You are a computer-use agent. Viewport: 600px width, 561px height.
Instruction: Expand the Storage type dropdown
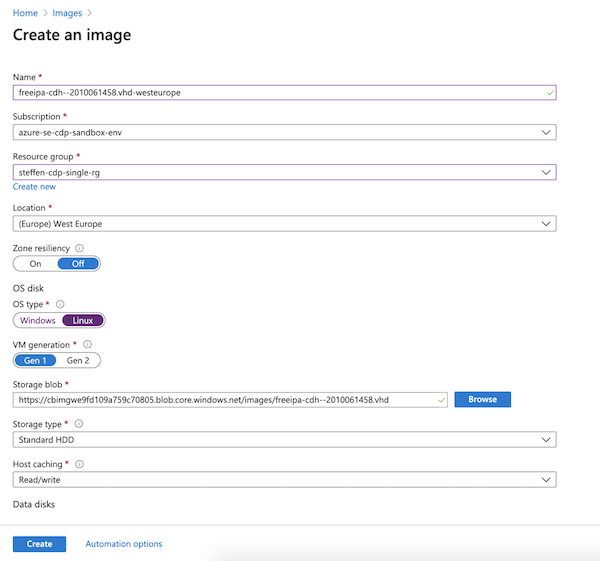(284, 440)
